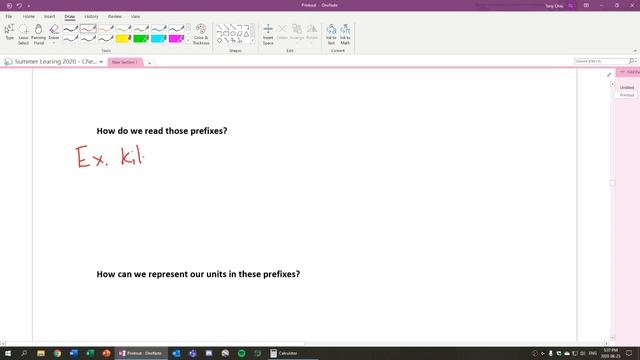Select the first black pen in top row
The image size is (640, 360).
pos(71,29)
